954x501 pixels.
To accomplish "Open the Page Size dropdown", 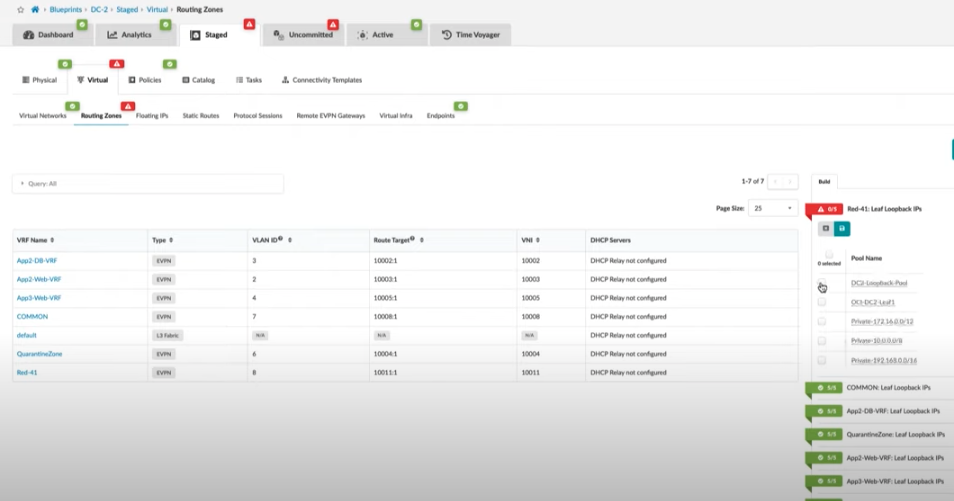I will point(774,208).
